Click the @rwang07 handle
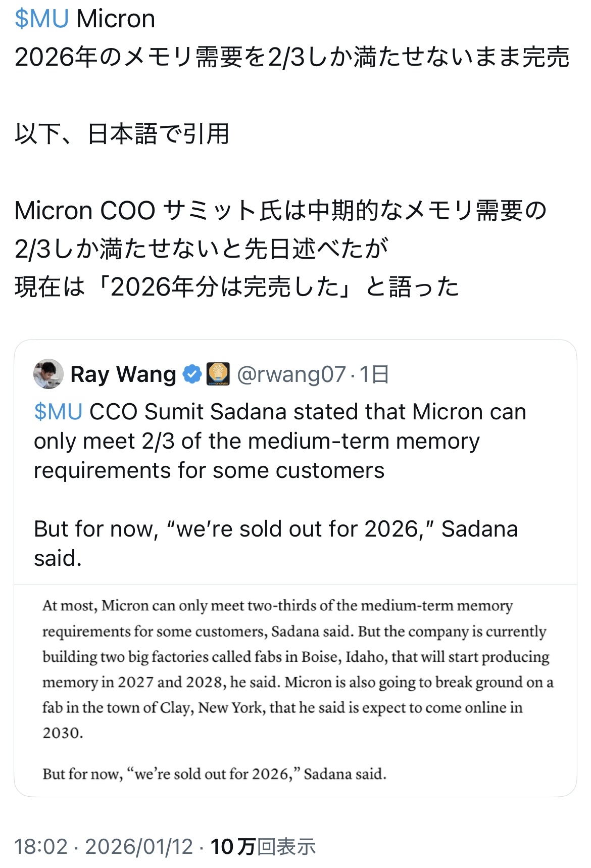Screen dimensions: 591x868 (x=291, y=374)
